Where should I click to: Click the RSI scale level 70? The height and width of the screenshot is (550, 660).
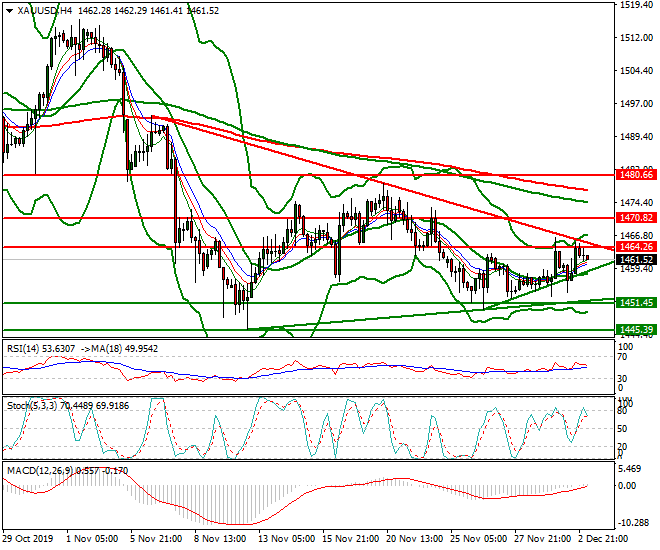(622, 357)
